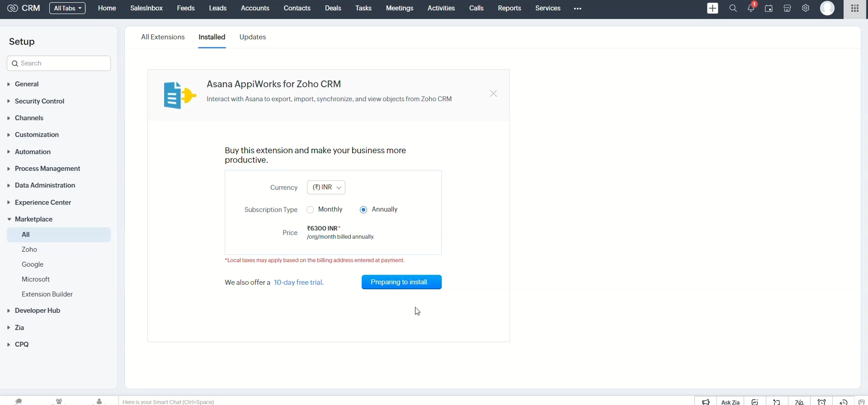
Task: Open the global search magnifier icon
Action: [x=733, y=8]
